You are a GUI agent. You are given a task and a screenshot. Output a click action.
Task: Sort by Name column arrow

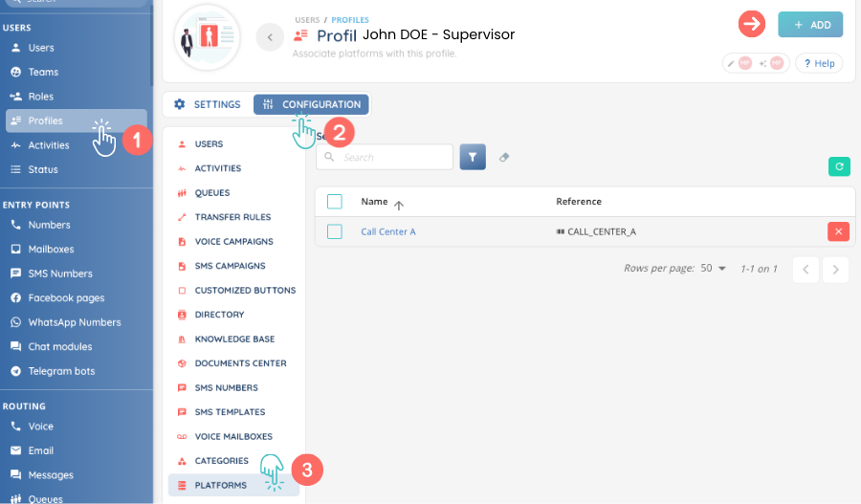399,203
